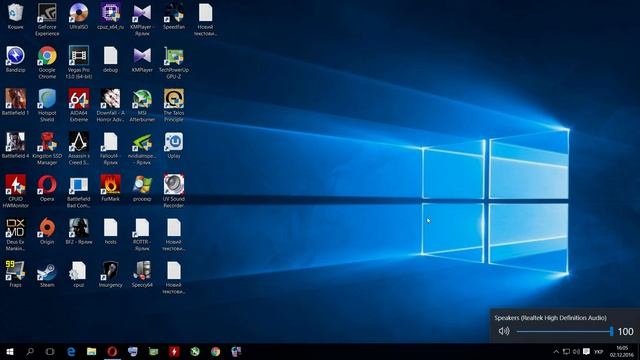
Task: Open the Speccy64 desktop icon
Action: pyautogui.click(x=142, y=274)
